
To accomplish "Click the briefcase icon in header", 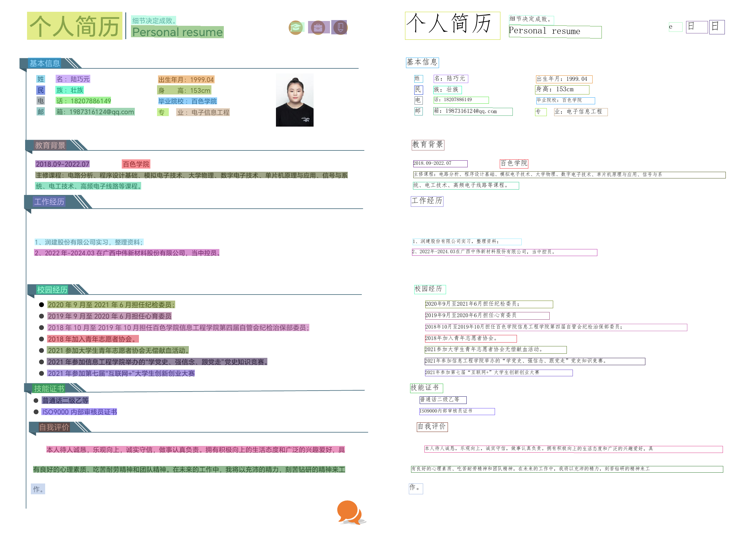I will click(x=318, y=28).
